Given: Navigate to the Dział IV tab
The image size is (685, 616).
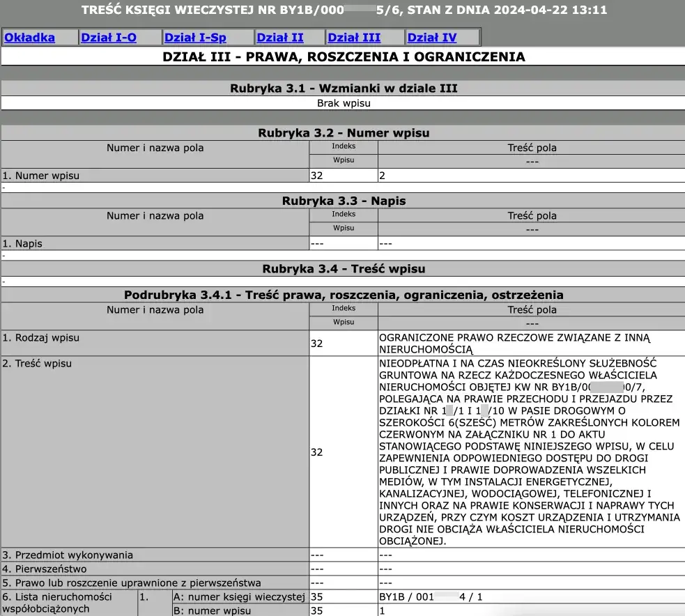Looking at the screenshot, I should click(432, 38).
